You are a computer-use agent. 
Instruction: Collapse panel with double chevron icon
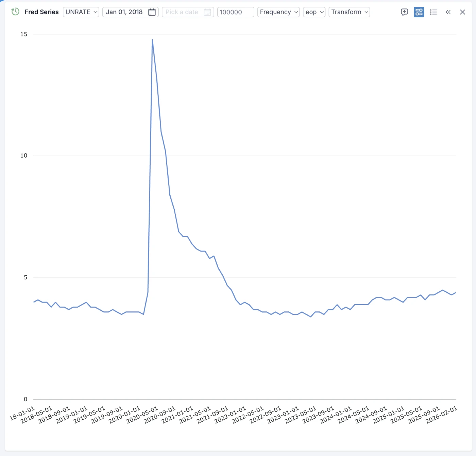[x=448, y=12]
